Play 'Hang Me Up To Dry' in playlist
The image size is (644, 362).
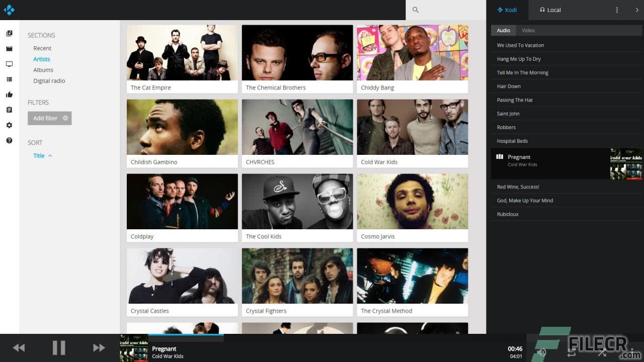click(x=567, y=59)
